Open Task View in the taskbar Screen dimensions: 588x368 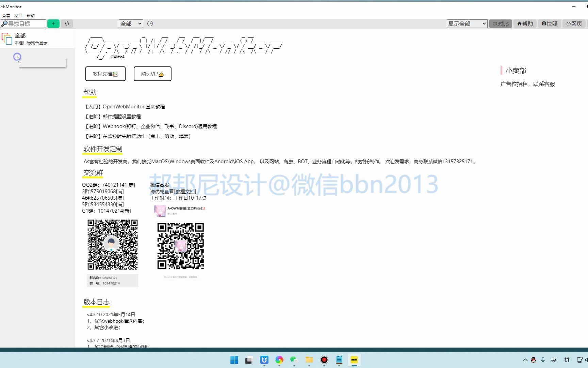(x=249, y=360)
